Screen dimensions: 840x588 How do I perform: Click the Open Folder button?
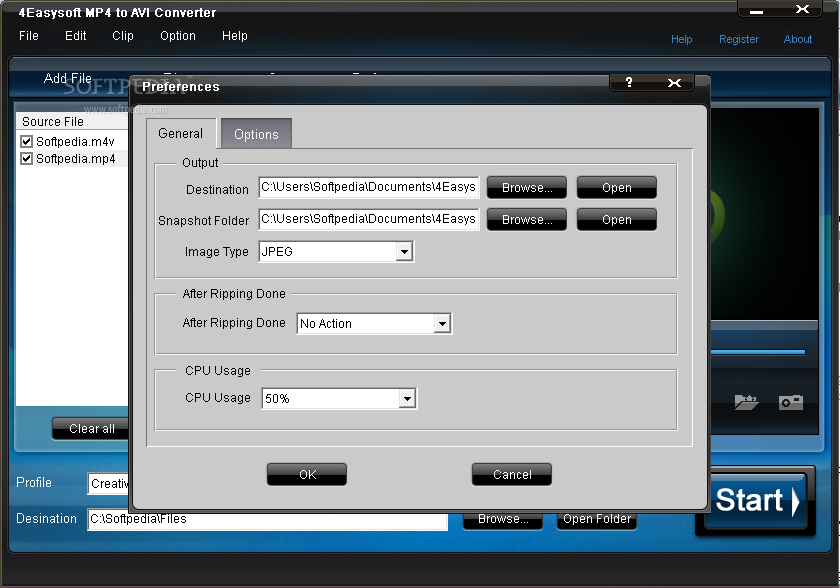[x=597, y=519]
